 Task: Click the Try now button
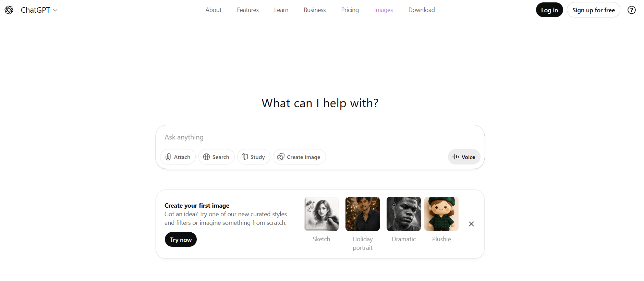181,240
